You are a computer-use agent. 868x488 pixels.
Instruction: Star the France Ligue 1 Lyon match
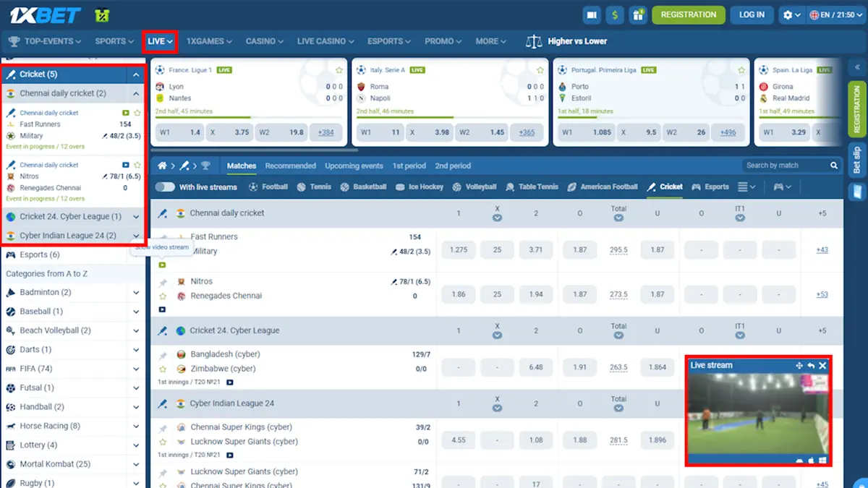point(339,69)
